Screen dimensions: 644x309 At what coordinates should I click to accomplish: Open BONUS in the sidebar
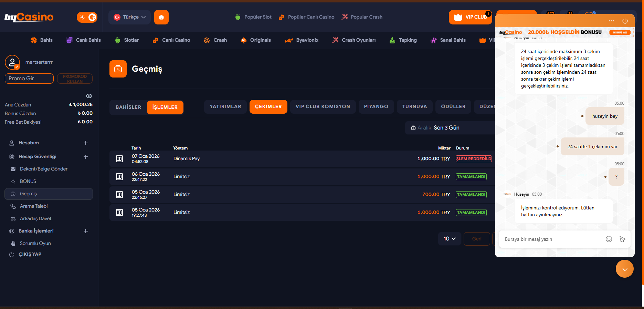[28, 181]
